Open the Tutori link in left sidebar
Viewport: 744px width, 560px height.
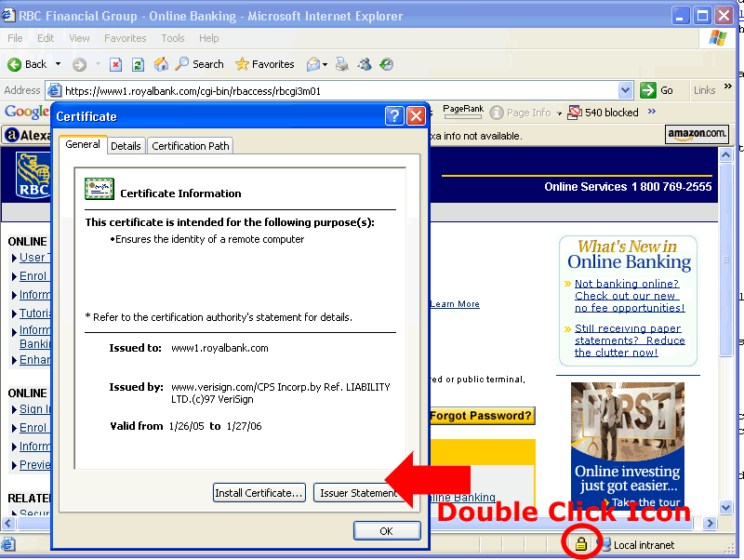coord(34,313)
